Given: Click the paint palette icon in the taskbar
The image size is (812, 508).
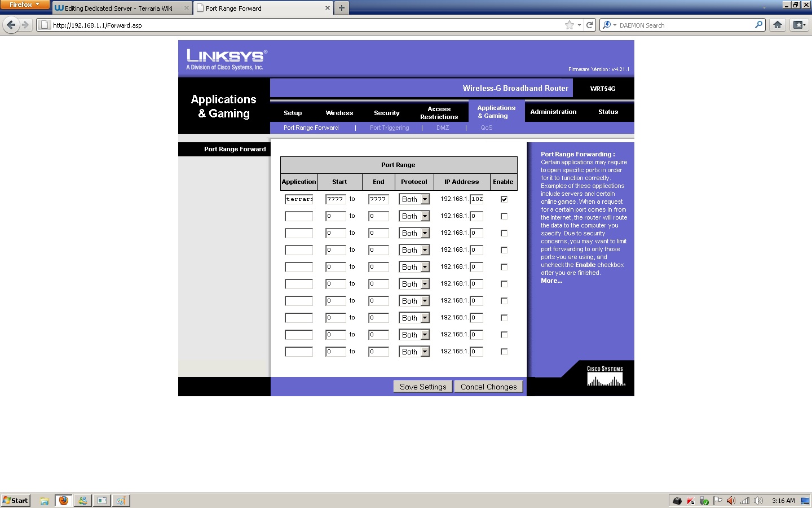Looking at the screenshot, I should click(x=121, y=501).
